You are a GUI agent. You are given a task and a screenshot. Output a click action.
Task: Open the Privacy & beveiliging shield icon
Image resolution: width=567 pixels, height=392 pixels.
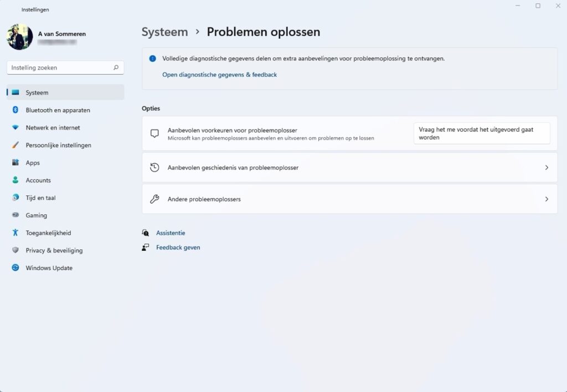click(16, 250)
